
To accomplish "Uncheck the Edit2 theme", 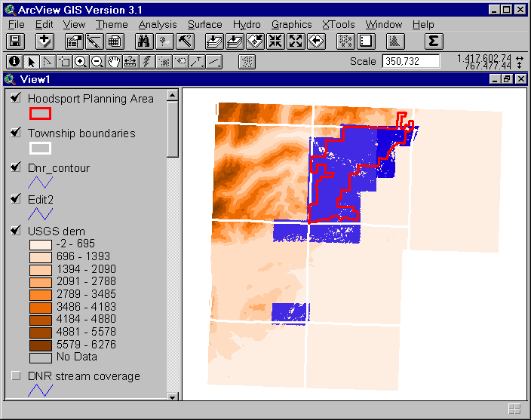I will (x=16, y=198).
